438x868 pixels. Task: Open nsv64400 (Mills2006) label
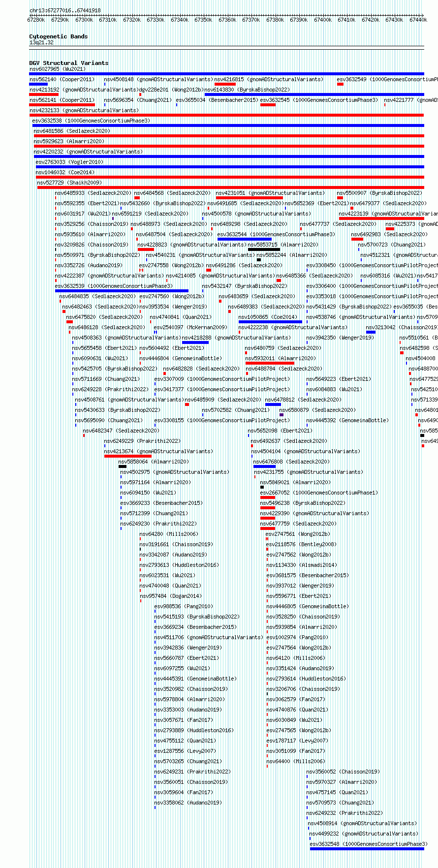[x=296, y=761]
